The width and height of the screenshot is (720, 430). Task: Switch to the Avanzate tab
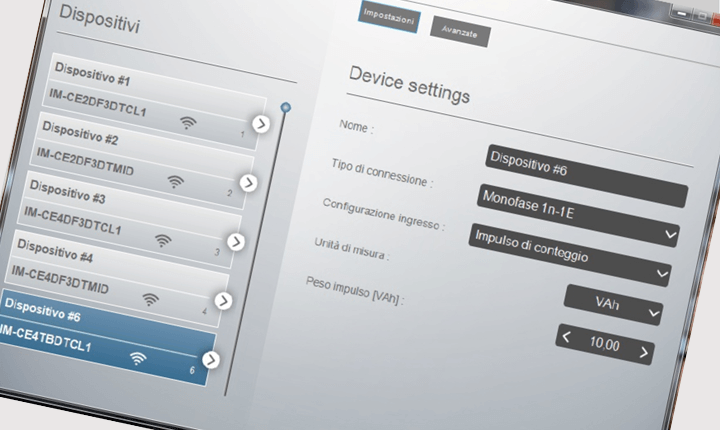460,32
